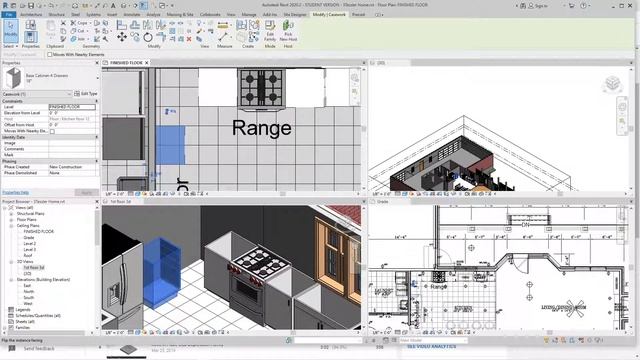
Task: Select Roof in the Project Browser
Action: 28,256
